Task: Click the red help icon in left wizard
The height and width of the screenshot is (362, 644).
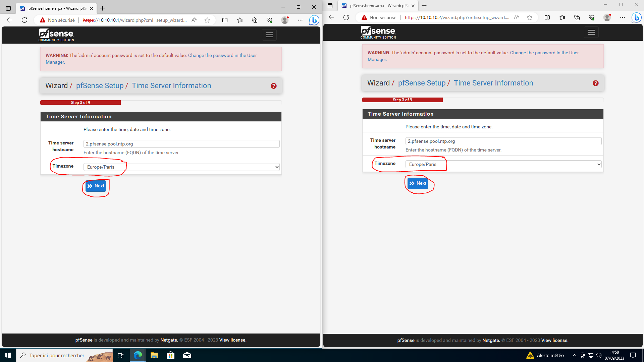Action: coord(274,86)
